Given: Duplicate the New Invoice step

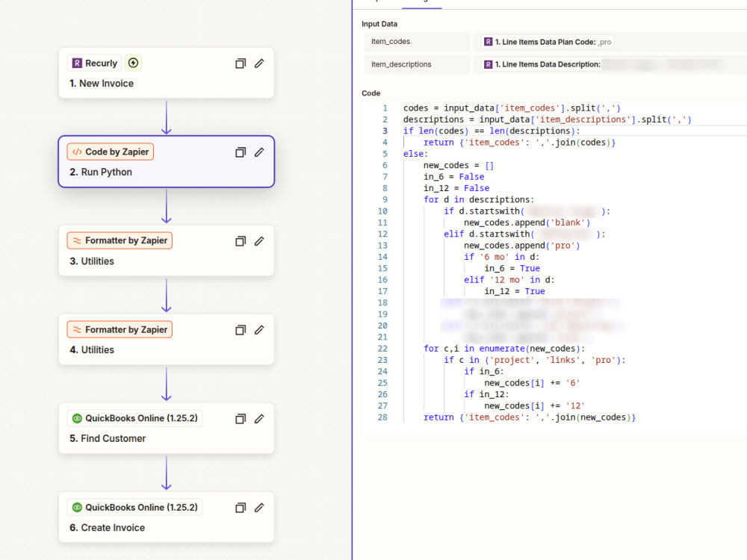Looking at the screenshot, I should point(241,63).
